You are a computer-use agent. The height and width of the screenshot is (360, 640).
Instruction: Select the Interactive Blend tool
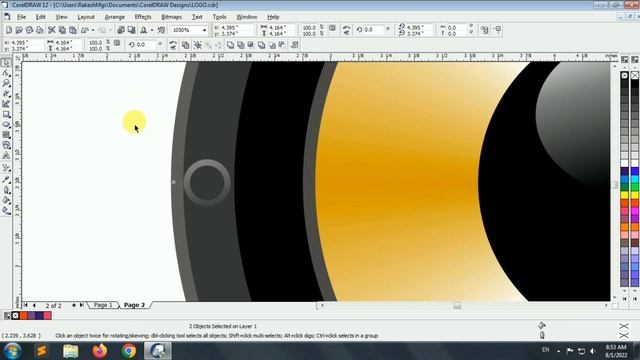point(6,168)
